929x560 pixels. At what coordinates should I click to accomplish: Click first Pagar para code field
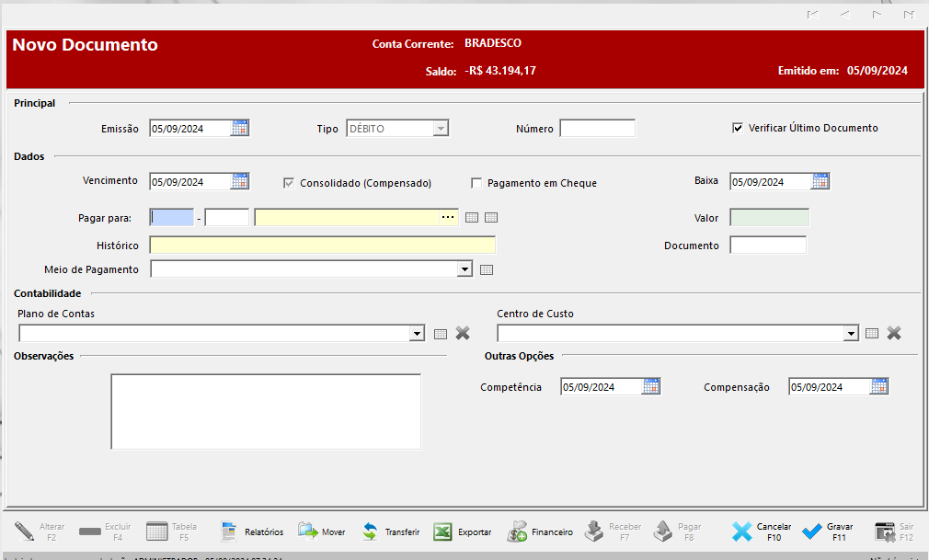pos(172,218)
